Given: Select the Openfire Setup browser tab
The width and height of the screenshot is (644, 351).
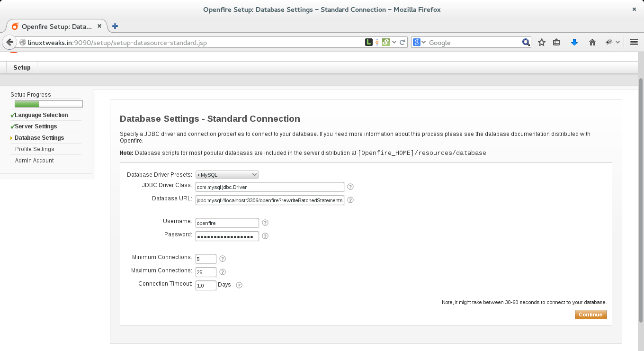Looking at the screenshot, I should [x=57, y=27].
